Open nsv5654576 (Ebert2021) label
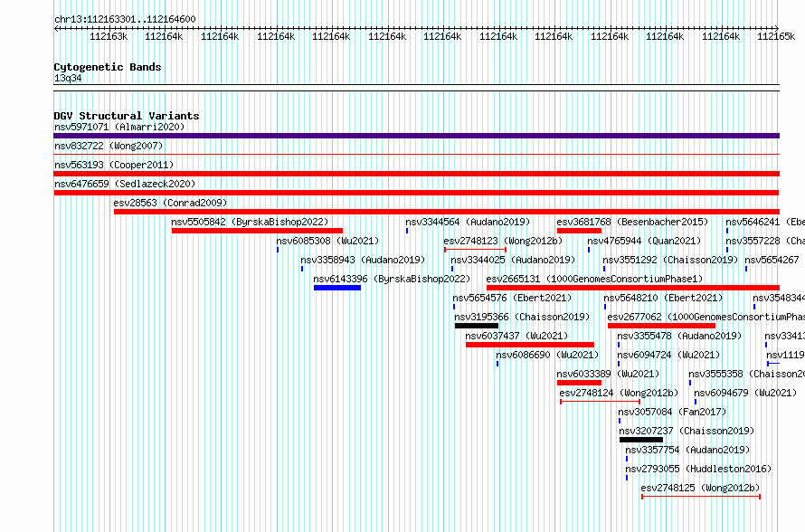This screenshot has width=805, height=532. [x=512, y=298]
